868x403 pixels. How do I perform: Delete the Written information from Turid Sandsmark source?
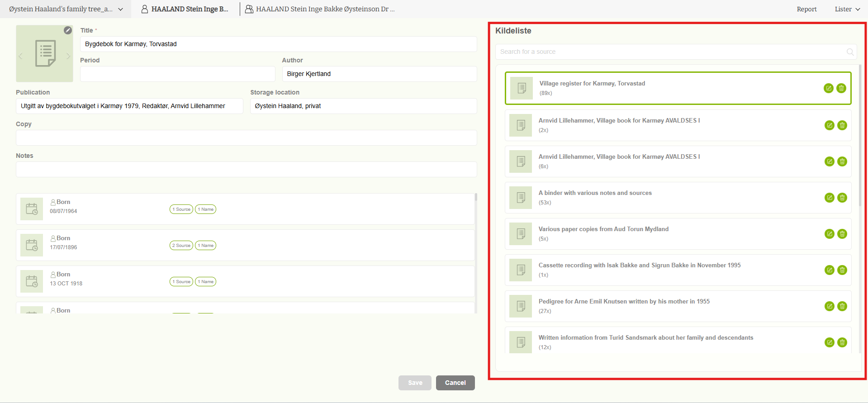pos(842,342)
